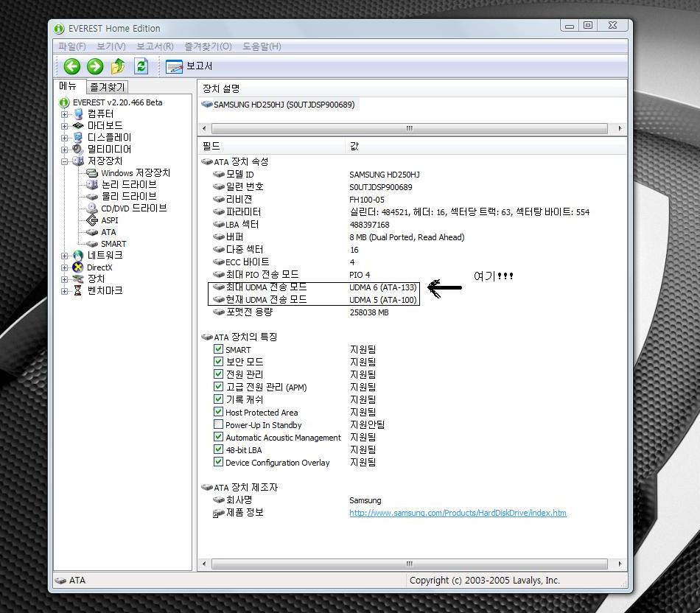This screenshot has width=700, height=613.
Task: Open the 보고서 report toolbar button
Action: [189, 66]
